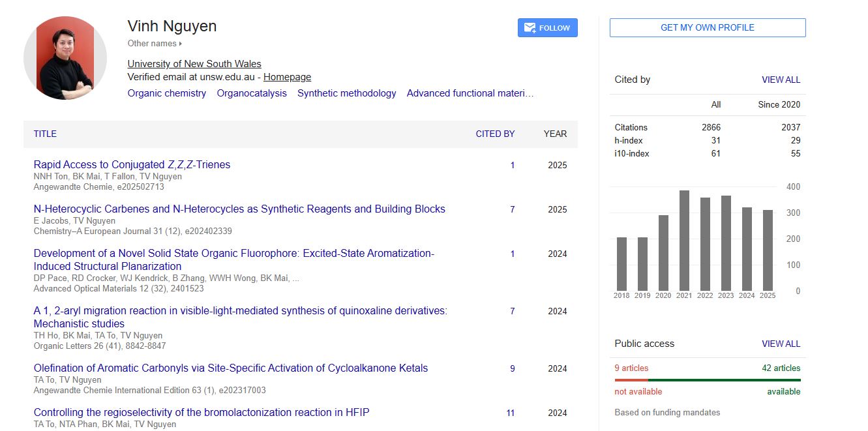The width and height of the screenshot is (868, 431).
Task: Select the Organocatalysis interest tag
Action: pyautogui.click(x=252, y=93)
